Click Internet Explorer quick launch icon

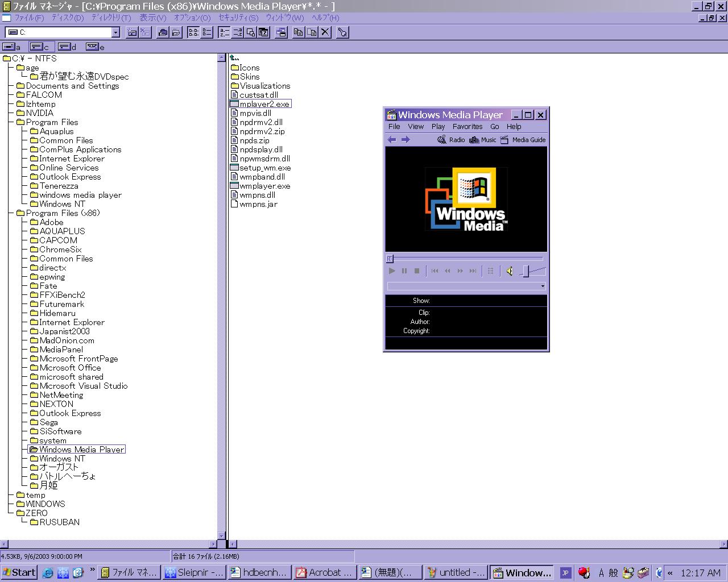pyautogui.click(x=48, y=572)
